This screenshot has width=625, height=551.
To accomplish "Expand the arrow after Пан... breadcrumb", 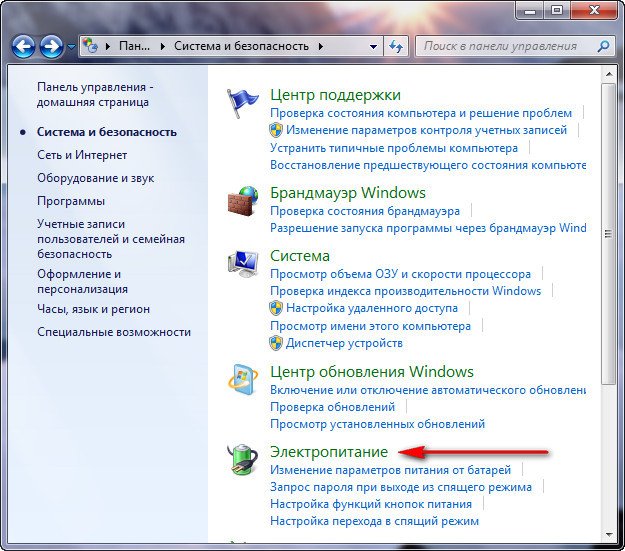I will point(162,47).
